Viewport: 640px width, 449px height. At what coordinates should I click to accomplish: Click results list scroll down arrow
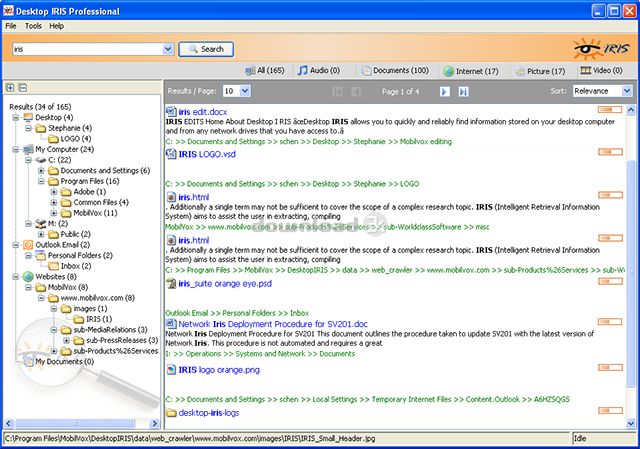631,423
